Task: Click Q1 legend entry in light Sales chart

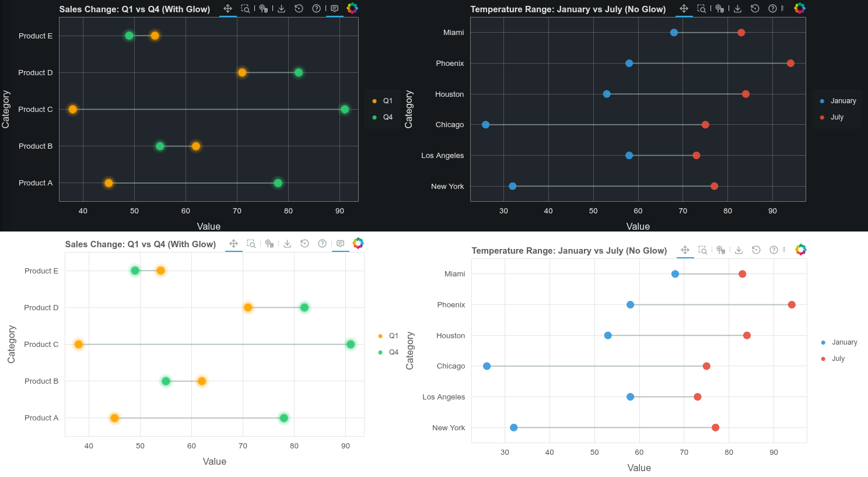Action: [x=393, y=336]
